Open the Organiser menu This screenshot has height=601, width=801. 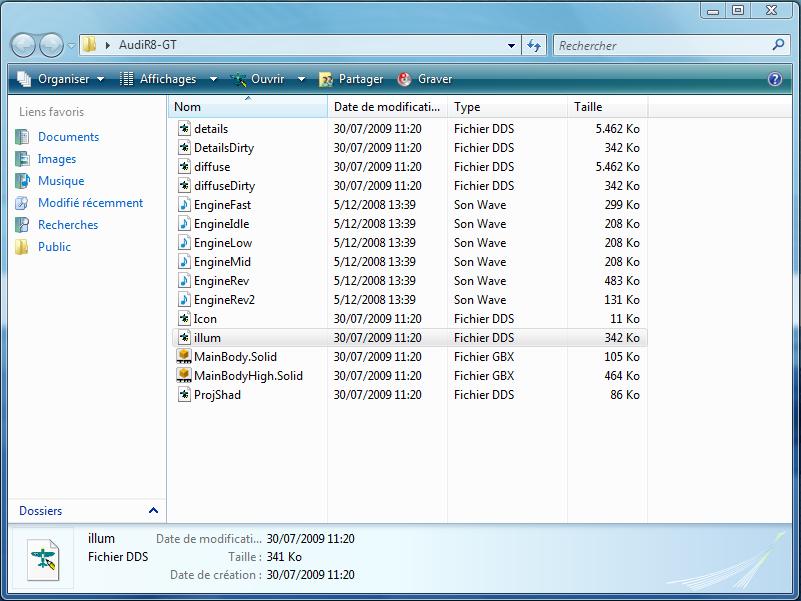tap(60, 79)
